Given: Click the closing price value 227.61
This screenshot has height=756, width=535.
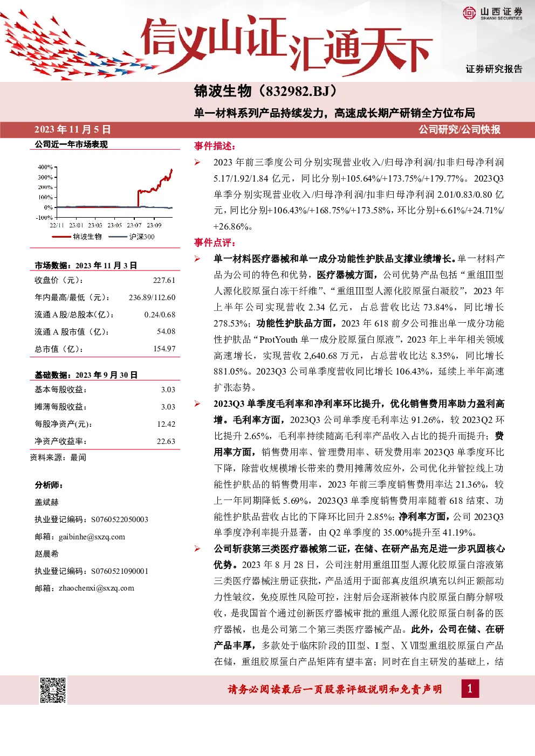Looking at the screenshot, I should [164, 280].
